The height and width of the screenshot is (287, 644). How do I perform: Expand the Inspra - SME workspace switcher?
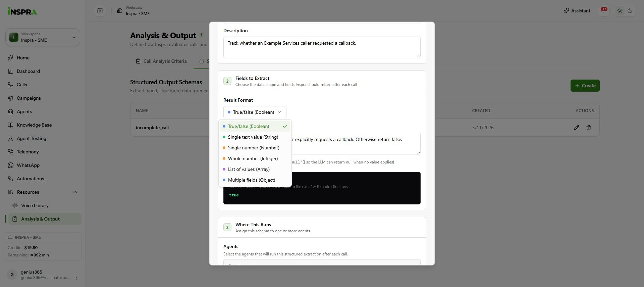pyautogui.click(x=43, y=37)
